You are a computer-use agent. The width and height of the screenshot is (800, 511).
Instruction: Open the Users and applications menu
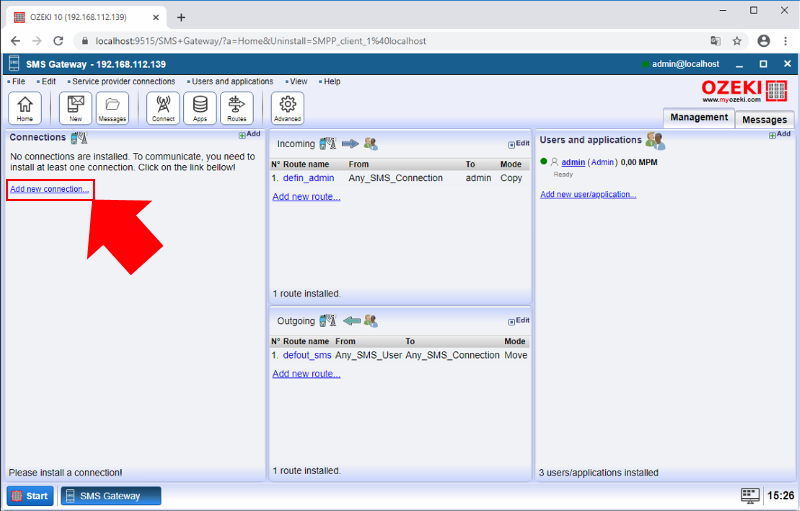click(232, 82)
